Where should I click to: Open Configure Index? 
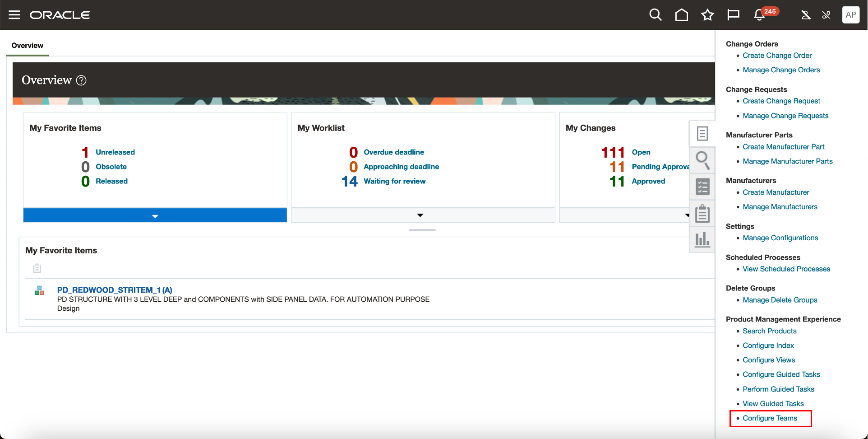pyautogui.click(x=768, y=346)
